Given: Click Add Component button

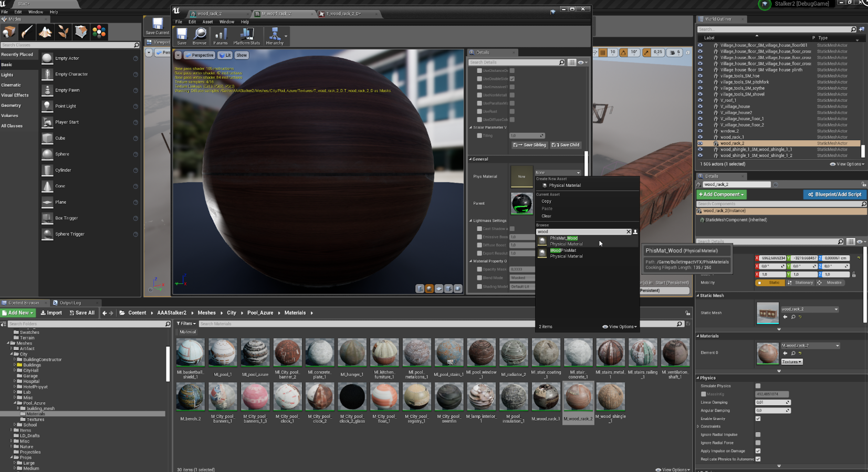Looking at the screenshot, I should coord(721,194).
